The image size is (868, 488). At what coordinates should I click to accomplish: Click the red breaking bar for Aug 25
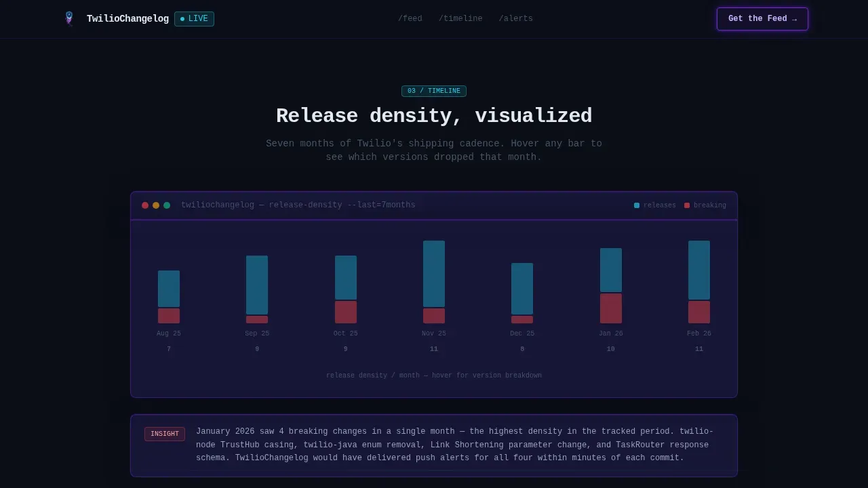[x=169, y=316]
